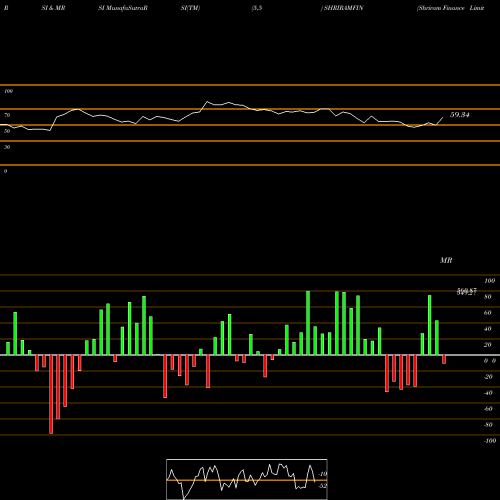This screenshot has height=500, width=500.
Task: Click the SI & MR header text
Action: (x=53, y=8)
